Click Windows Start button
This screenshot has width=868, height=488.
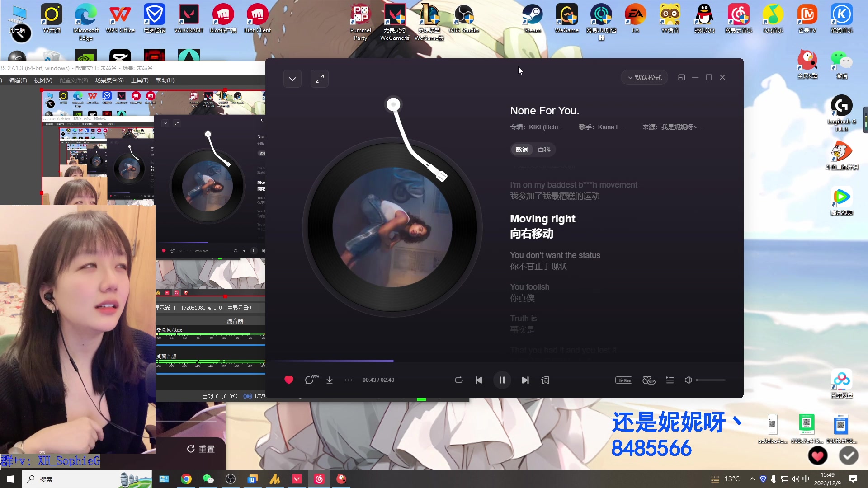click(x=11, y=479)
